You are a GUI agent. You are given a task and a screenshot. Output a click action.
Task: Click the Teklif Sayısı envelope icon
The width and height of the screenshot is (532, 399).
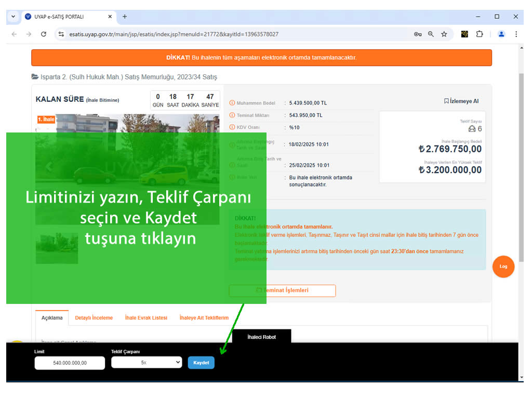click(472, 129)
